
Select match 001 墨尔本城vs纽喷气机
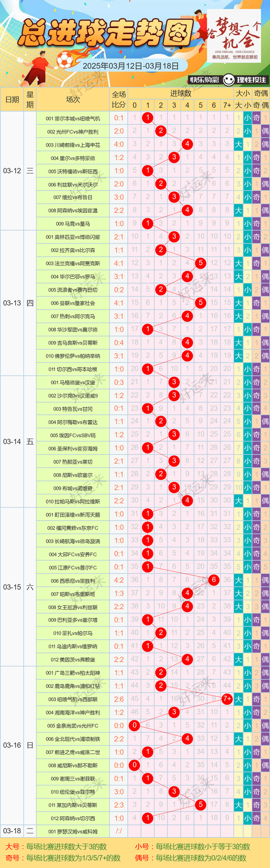point(73,118)
